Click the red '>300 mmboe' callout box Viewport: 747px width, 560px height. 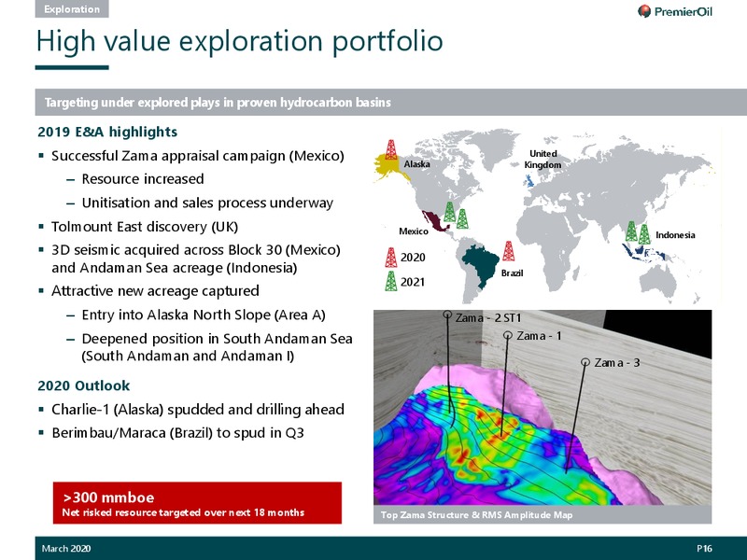point(197,503)
